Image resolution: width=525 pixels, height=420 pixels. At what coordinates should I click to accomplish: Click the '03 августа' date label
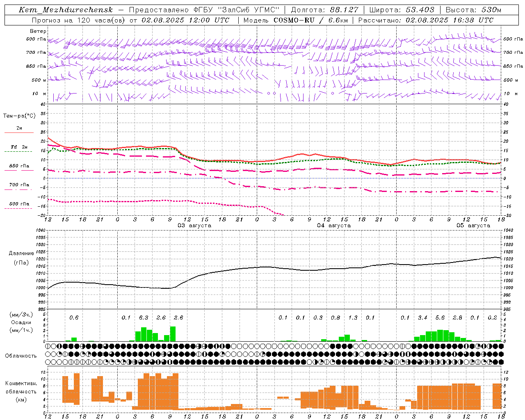point(194,226)
